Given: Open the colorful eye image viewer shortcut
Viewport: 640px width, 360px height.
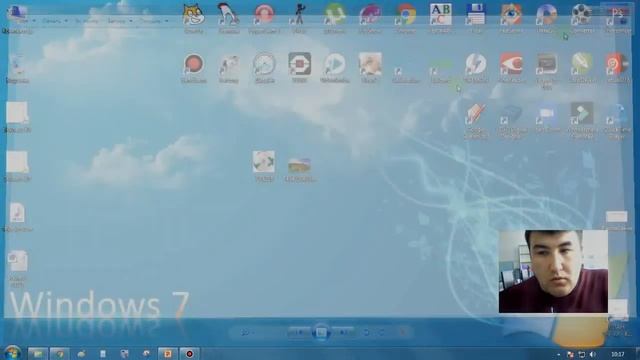Looking at the screenshot, I should [511, 15].
